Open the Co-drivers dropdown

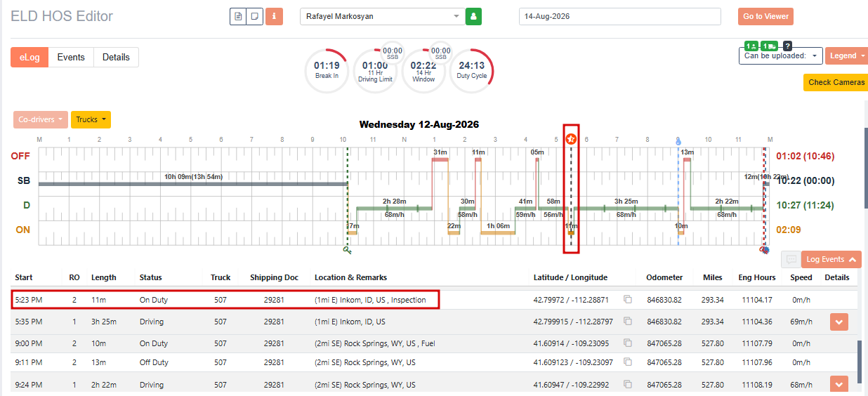pyautogui.click(x=41, y=119)
